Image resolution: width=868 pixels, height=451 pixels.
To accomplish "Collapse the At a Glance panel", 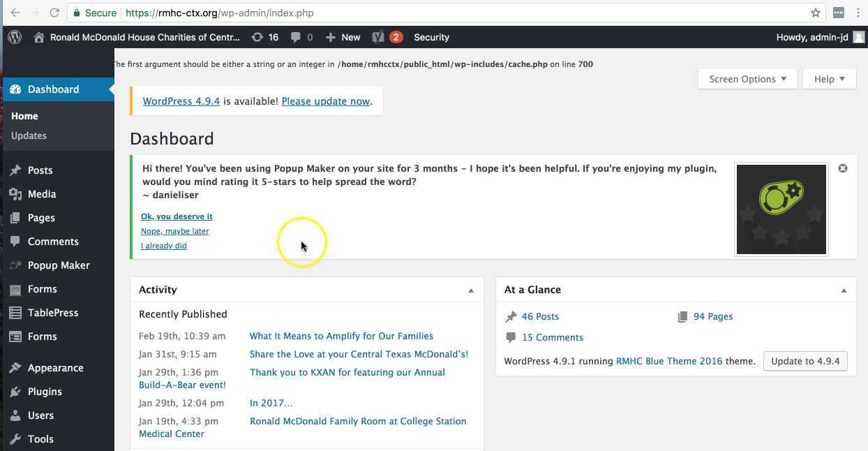I will pyautogui.click(x=843, y=290).
